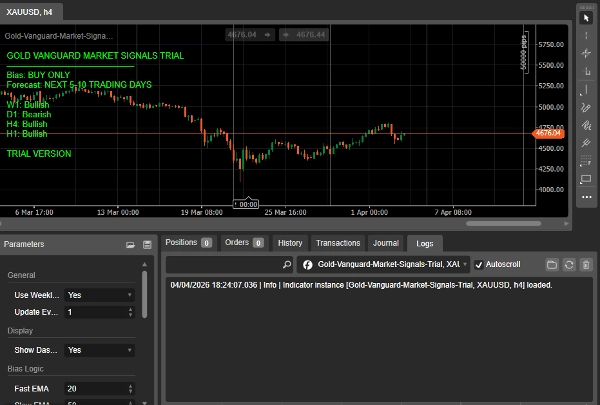600x405 pixels.
Task: Open the Use Weekl... Yes dropdown
Action: pos(99,295)
